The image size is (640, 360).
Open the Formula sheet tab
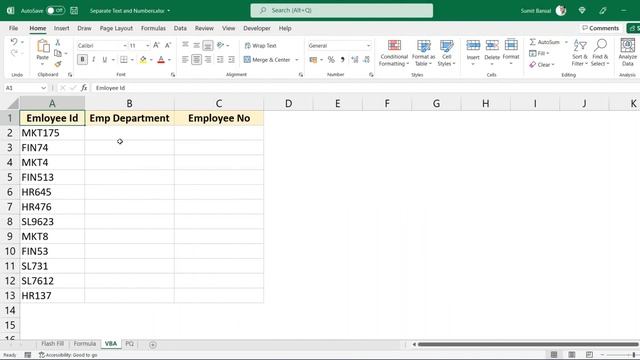pos(85,344)
